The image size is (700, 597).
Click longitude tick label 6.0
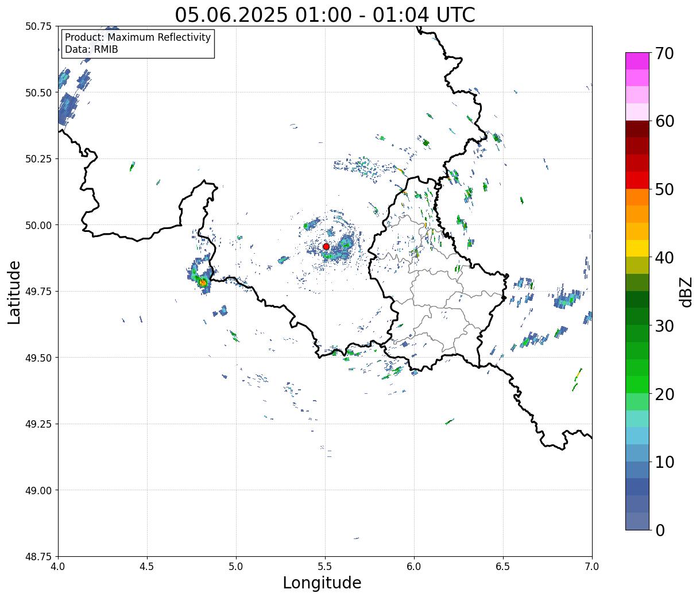[x=414, y=567]
